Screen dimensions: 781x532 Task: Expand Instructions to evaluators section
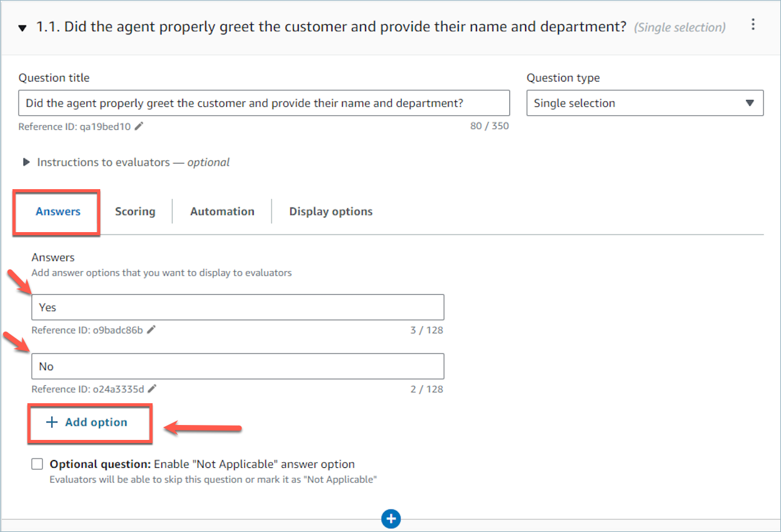click(26, 162)
